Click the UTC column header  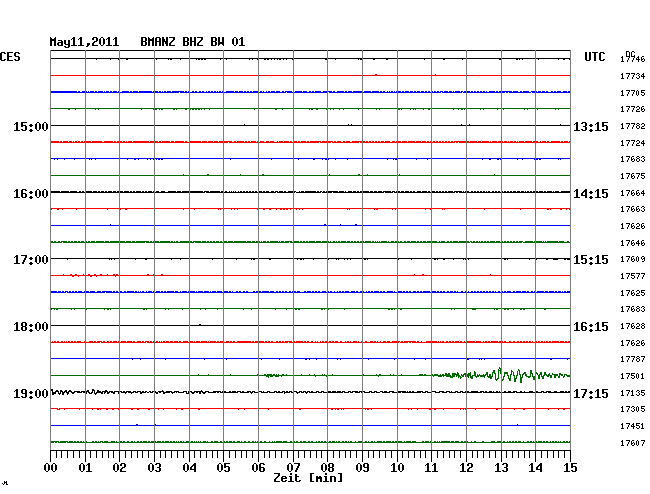click(x=595, y=57)
